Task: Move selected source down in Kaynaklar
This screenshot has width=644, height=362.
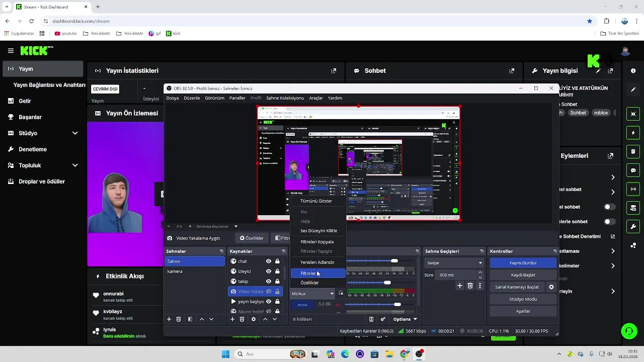Action: (275, 319)
